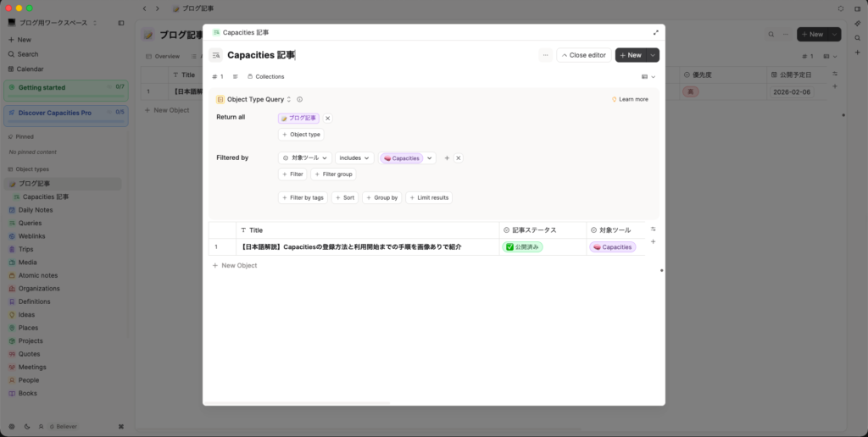This screenshot has height=437, width=868.
Task: Go forward with the right arrow in the top bar
Action: [x=158, y=8]
